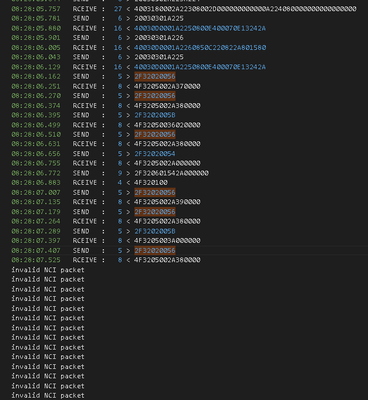Click timestamp 08:28:06.656
The width and height of the screenshot is (368, 400).
click(x=36, y=154)
